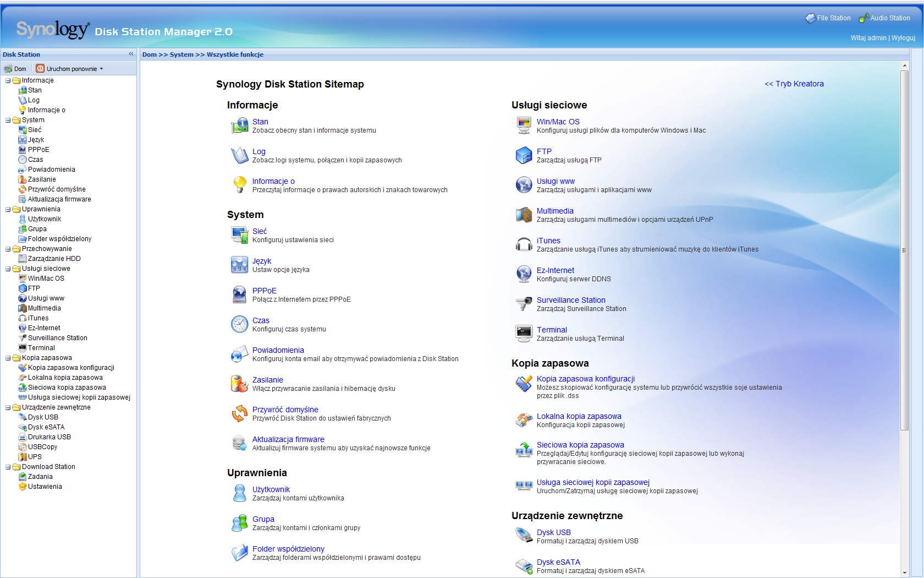Click the Win/Mac OS computer icon
The width and height of the screenshot is (924, 578).
524,126
